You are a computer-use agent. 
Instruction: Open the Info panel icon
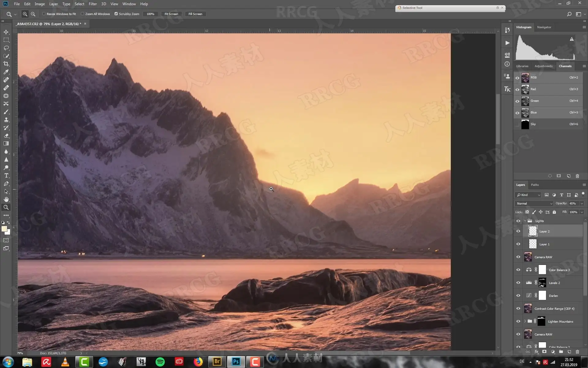[507, 64]
